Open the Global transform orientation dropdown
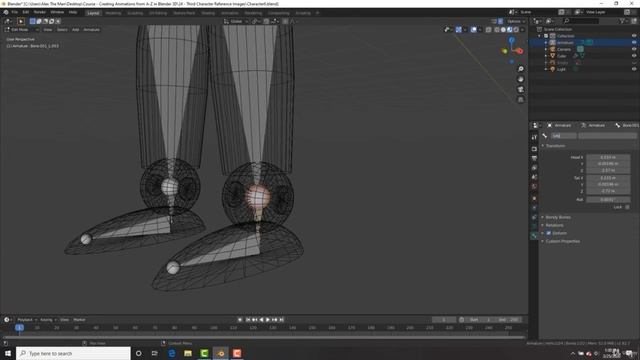Screen dimensions: 640x360 (236, 21)
